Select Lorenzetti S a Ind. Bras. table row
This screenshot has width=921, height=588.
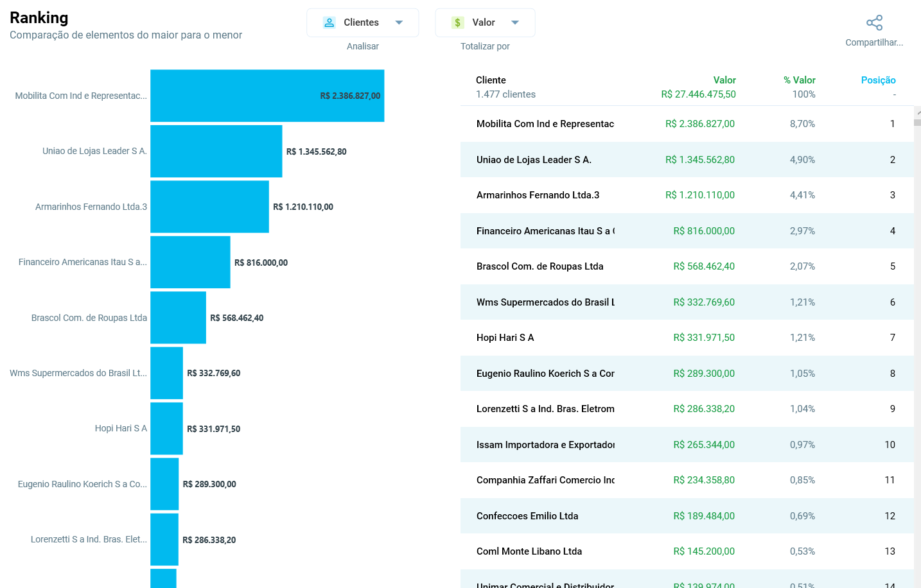click(x=687, y=409)
